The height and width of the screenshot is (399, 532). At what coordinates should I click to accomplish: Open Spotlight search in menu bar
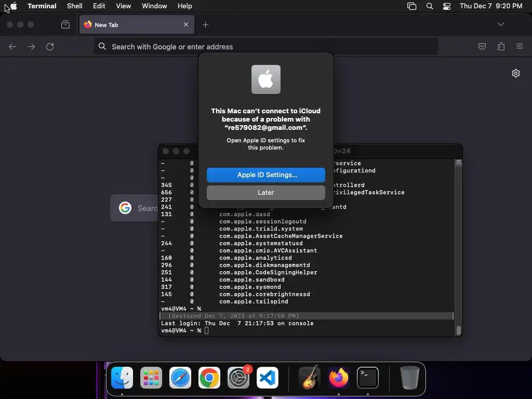click(x=430, y=6)
